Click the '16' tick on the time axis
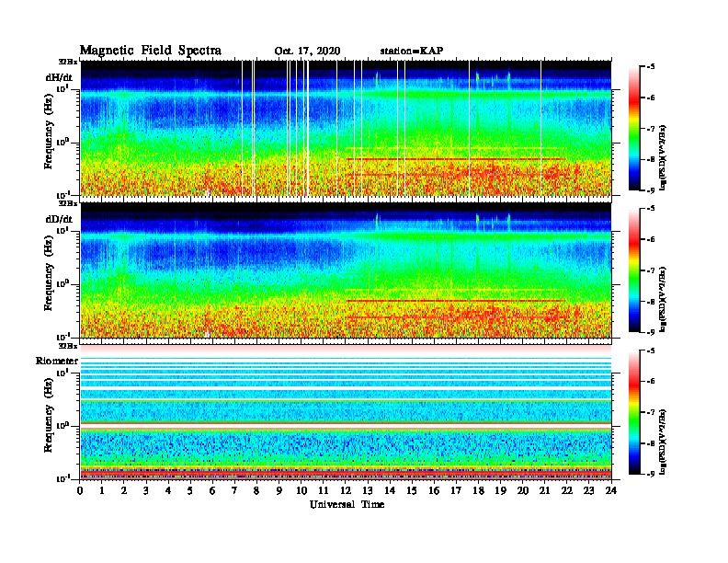The height and width of the screenshot is (563, 728). (434, 490)
